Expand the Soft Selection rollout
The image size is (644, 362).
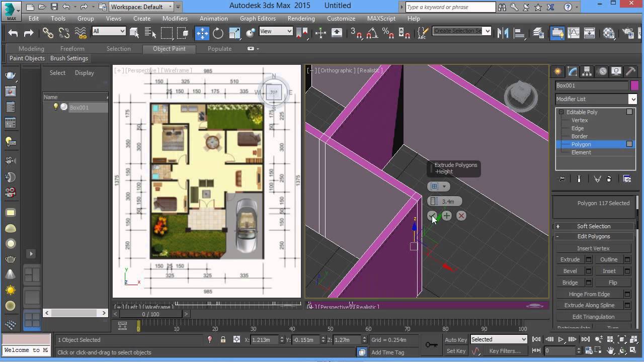coord(594,226)
